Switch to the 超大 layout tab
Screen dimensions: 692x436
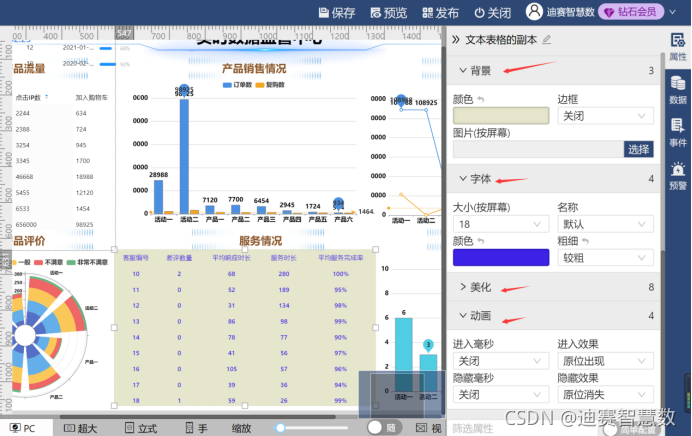click(80, 428)
